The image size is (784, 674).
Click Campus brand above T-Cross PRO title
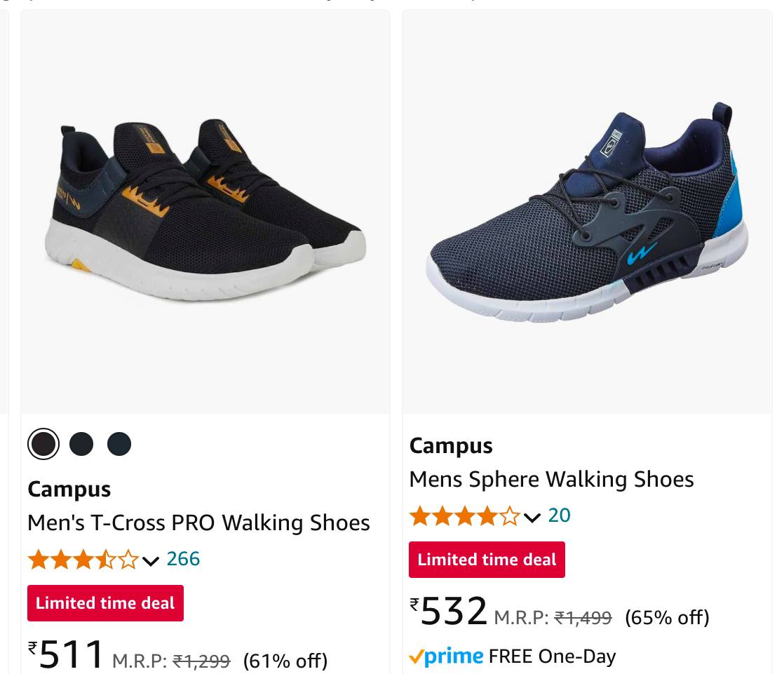[69, 490]
